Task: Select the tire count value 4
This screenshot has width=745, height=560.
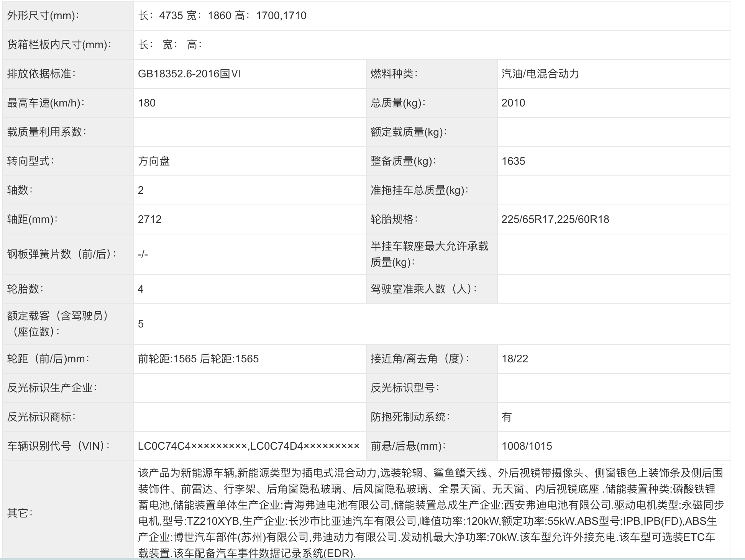Action: pos(141,289)
